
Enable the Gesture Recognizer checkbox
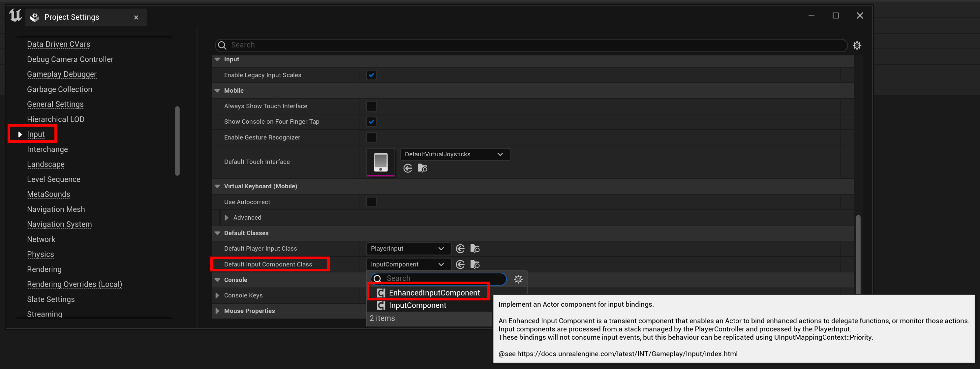(371, 137)
